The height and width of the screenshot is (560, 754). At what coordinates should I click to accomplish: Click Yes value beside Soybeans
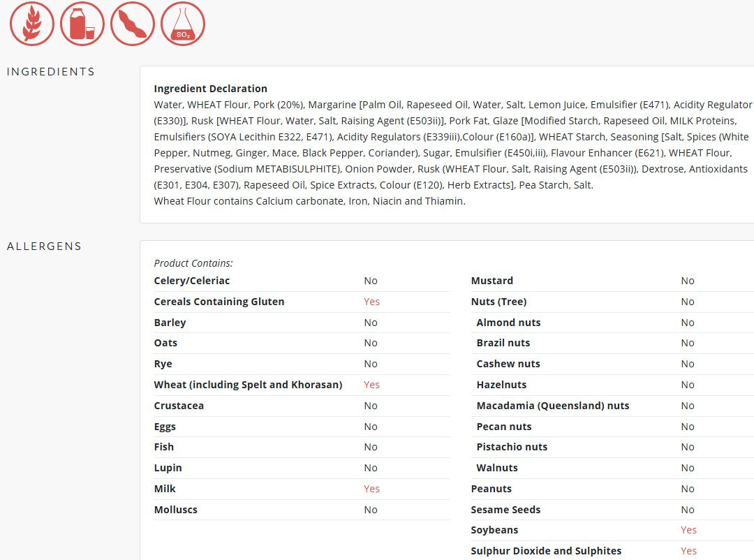pyautogui.click(x=688, y=530)
